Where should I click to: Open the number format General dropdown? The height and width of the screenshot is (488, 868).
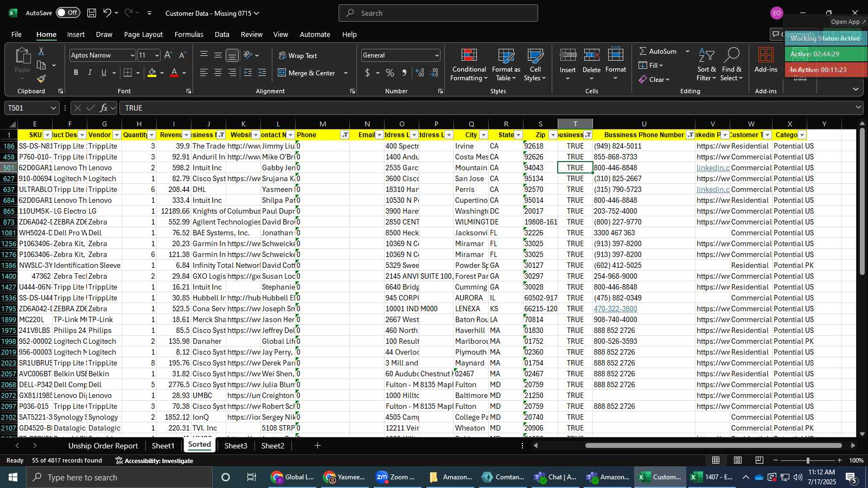436,55
